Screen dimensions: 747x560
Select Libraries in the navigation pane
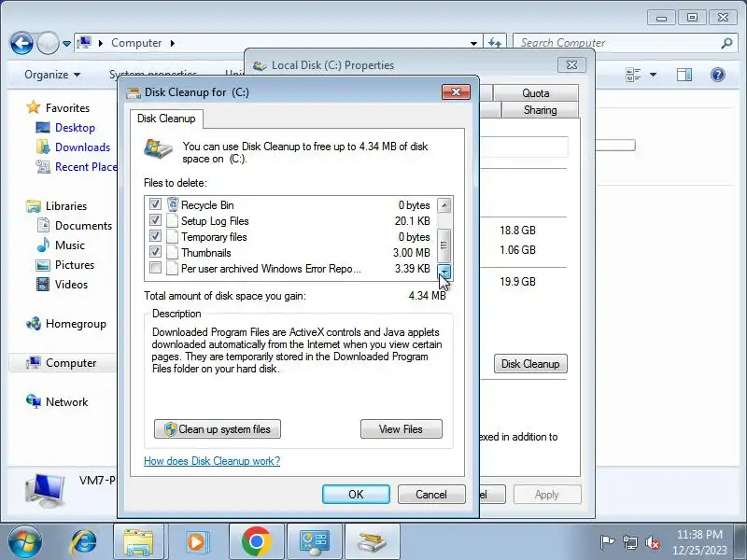click(66, 205)
